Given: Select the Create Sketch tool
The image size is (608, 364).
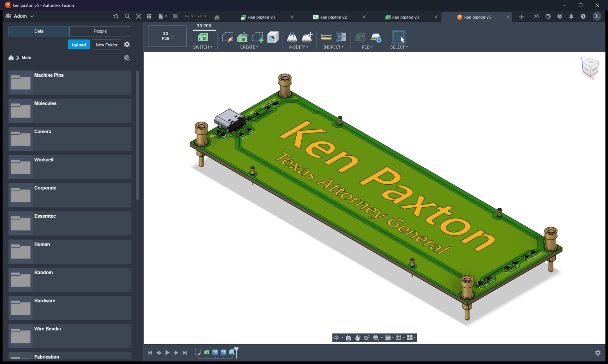Looking at the screenshot, I should pyautogui.click(x=227, y=37).
